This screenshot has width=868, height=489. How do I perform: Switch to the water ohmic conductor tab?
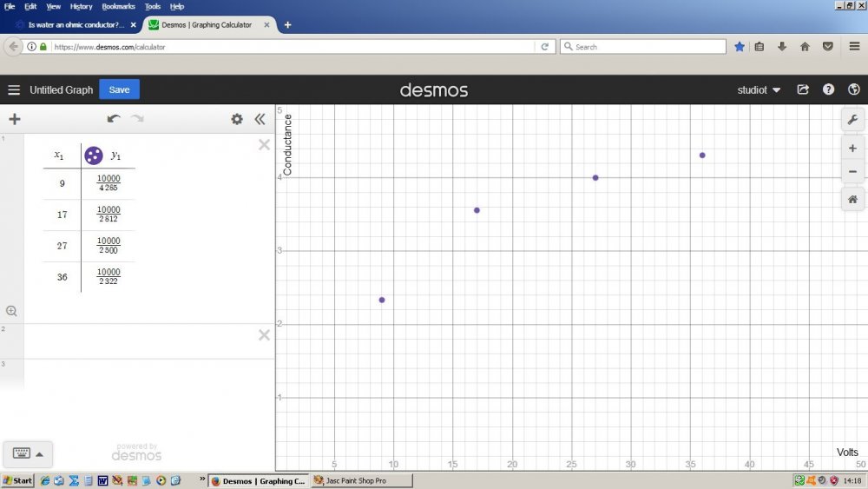click(73, 25)
